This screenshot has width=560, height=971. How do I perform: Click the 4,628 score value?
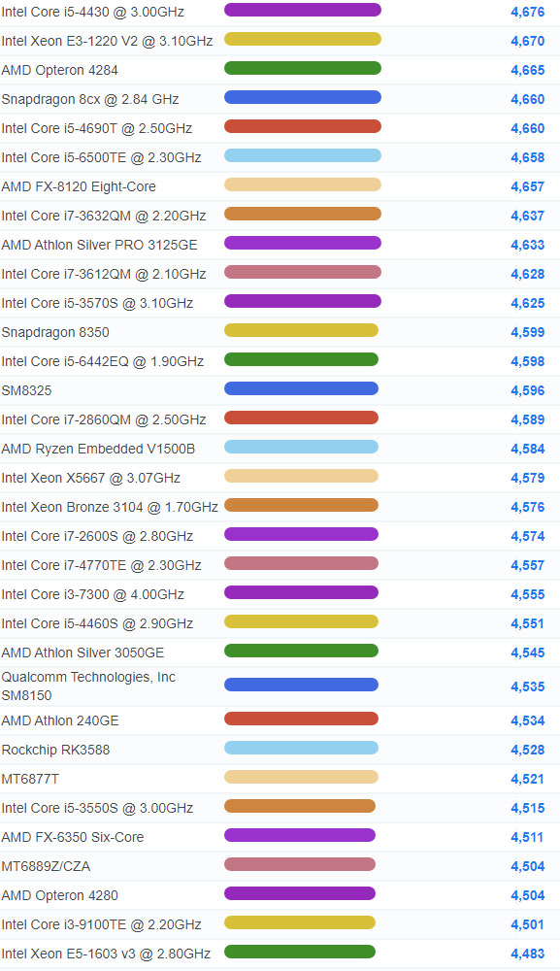[528, 274]
